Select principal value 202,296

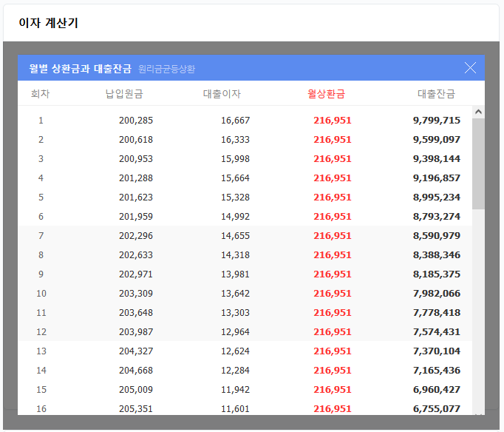(136, 236)
